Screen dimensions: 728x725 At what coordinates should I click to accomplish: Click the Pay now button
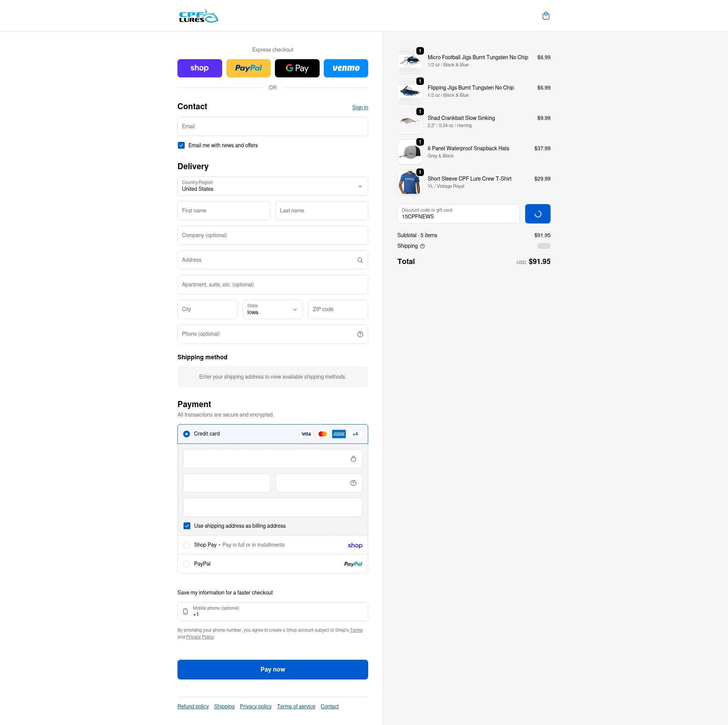click(x=273, y=669)
